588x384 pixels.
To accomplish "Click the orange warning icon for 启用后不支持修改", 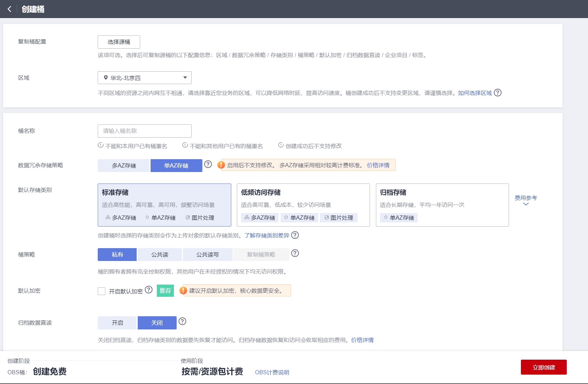I will pyautogui.click(x=221, y=165).
